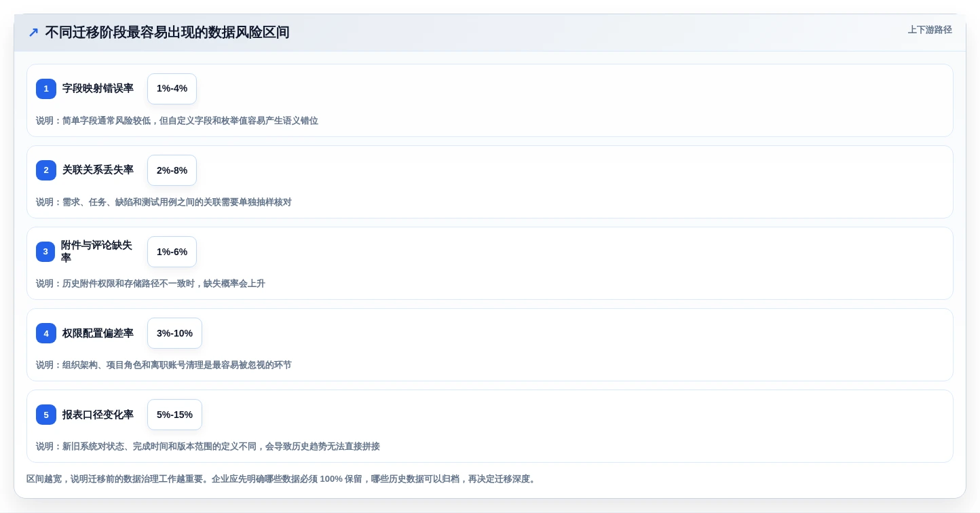The height and width of the screenshot is (513, 980).
Task: Click the 2%-8% range pill
Action: (x=172, y=170)
